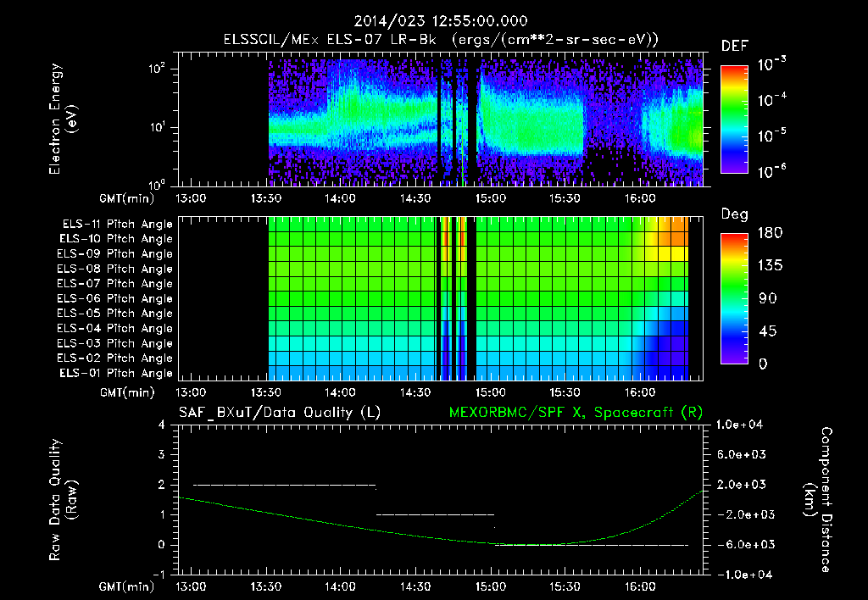Click the 10^-3 tick on the DEF scale
Viewport: 868px width, 600px height.
coord(772,64)
